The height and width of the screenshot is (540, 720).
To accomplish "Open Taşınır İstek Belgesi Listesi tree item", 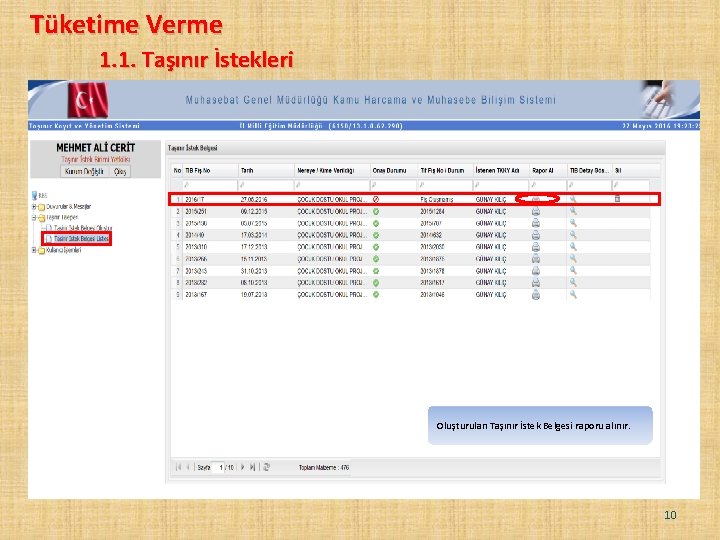I will coord(81,239).
